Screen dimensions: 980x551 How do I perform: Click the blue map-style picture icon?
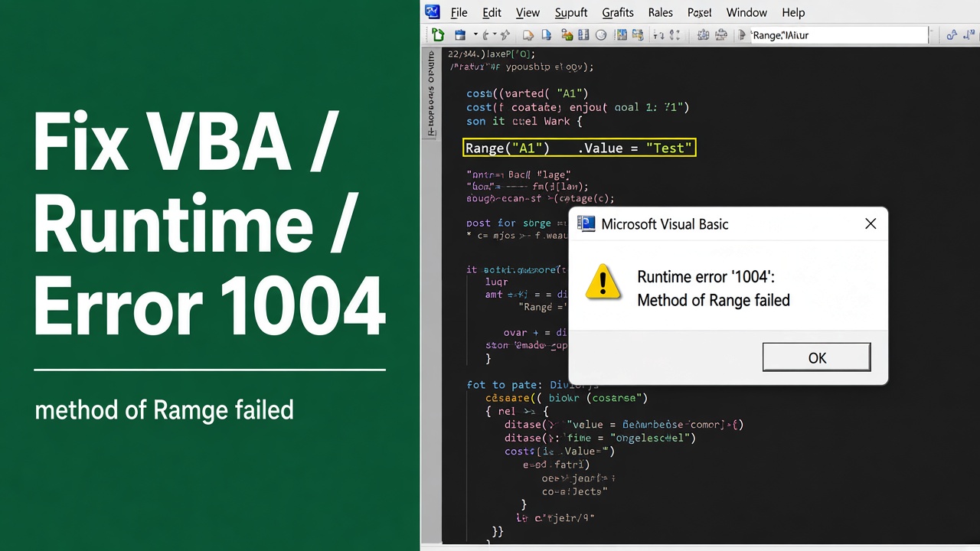tap(622, 34)
